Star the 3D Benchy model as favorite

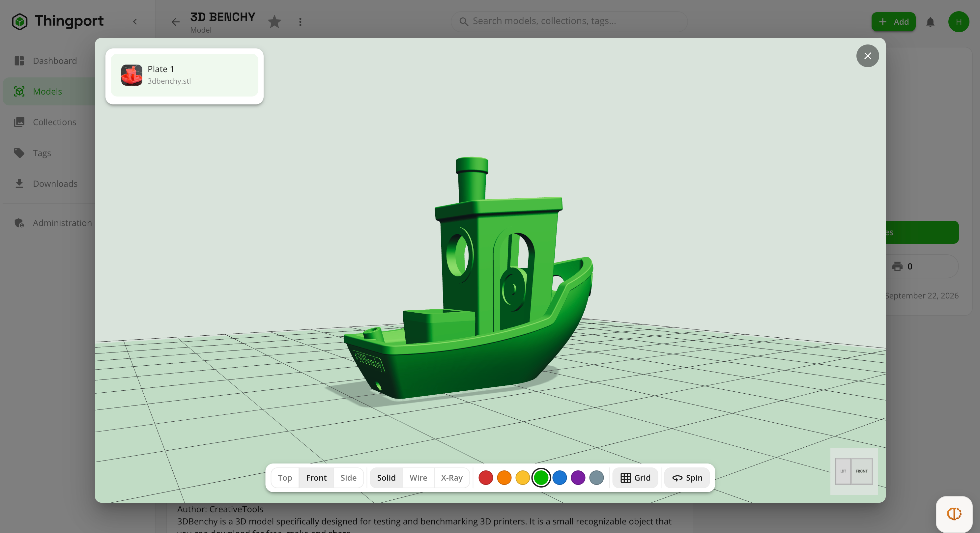274,22
